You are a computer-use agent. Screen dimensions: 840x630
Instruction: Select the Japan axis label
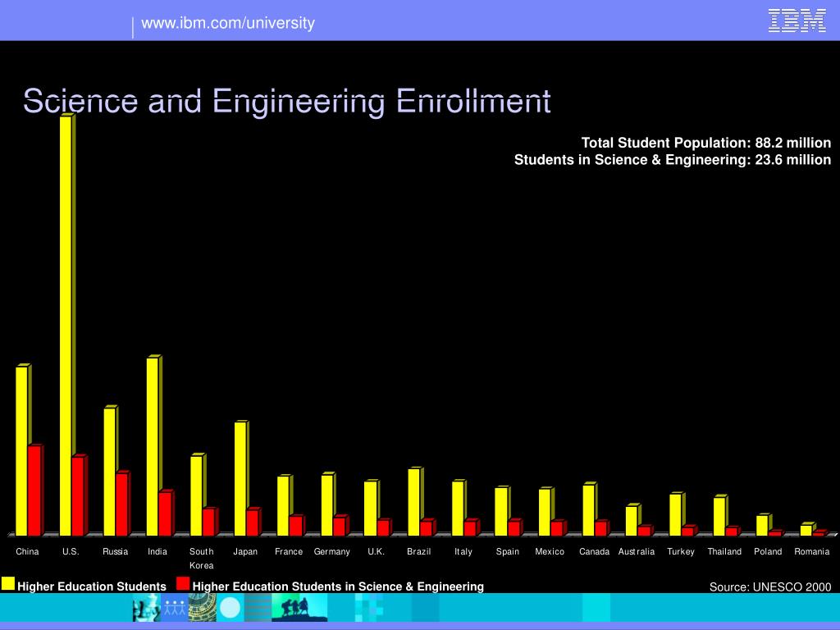245,551
